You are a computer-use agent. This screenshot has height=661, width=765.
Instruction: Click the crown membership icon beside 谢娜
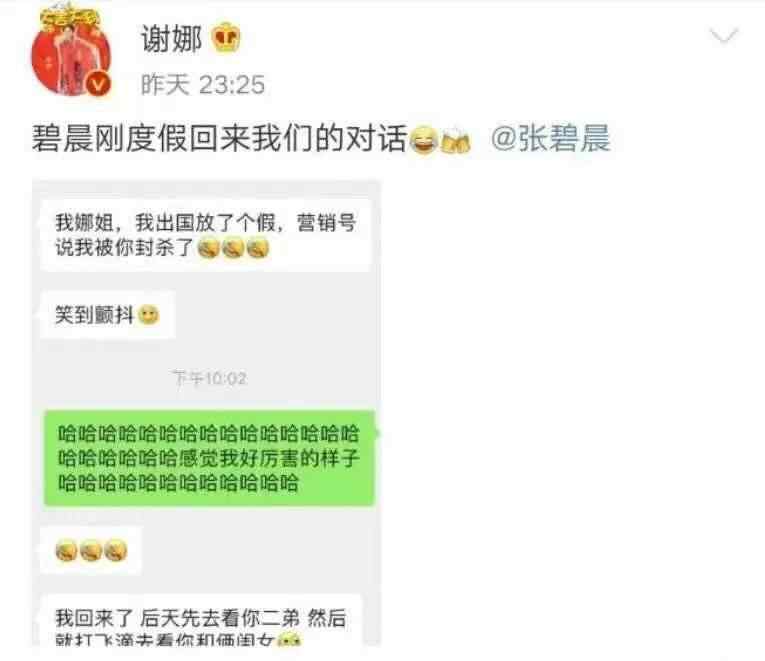coord(226,38)
